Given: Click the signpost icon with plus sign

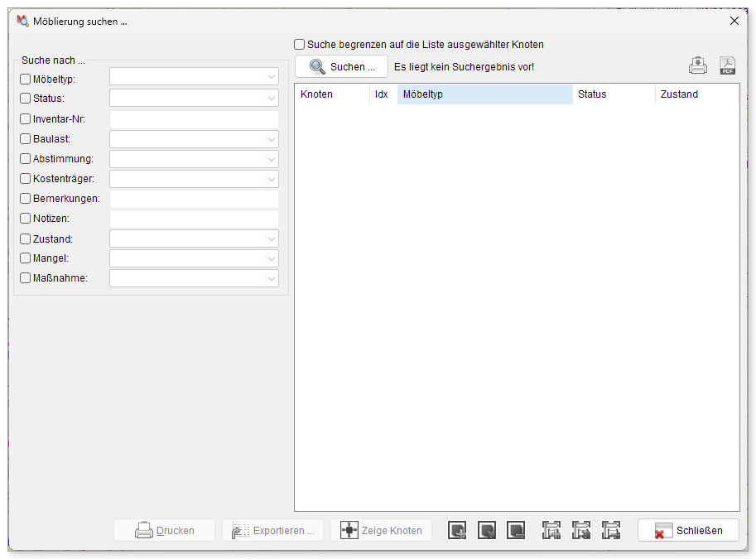Looking at the screenshot, I should point(551,530).
